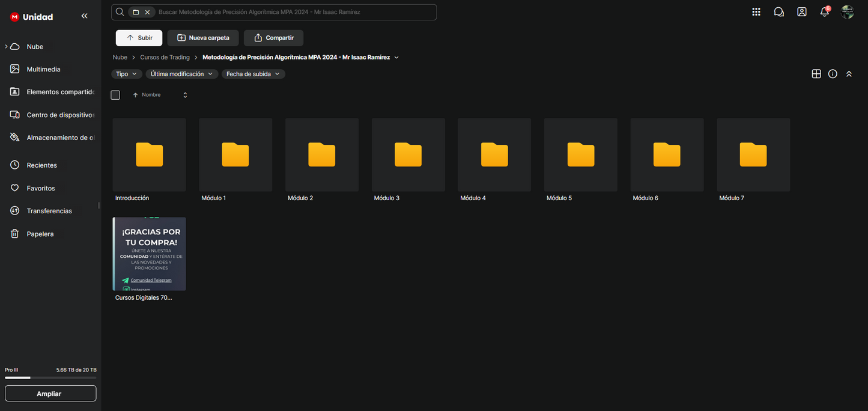The image size is (868, 411).
Task: Tick the select-all checkbox
Action: pyautogui.click(x=115, y=95)
